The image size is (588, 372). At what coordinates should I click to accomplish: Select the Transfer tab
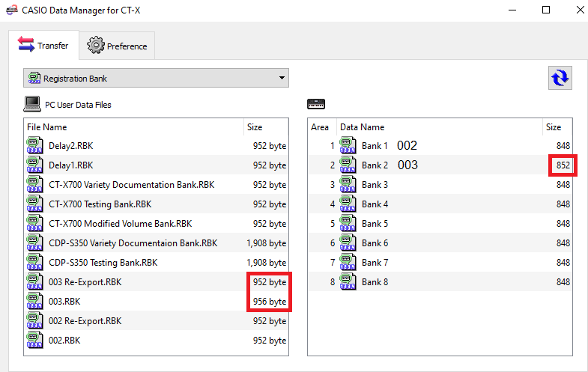44,45
